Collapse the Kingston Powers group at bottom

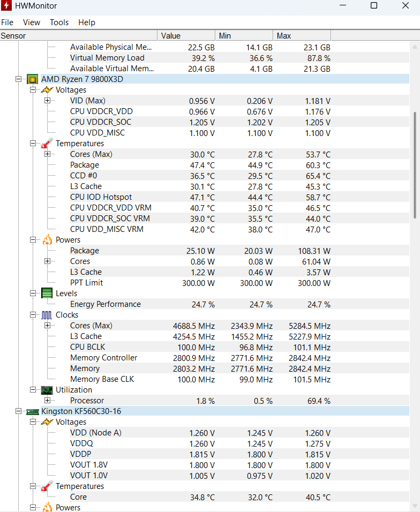tap(33, 507)
